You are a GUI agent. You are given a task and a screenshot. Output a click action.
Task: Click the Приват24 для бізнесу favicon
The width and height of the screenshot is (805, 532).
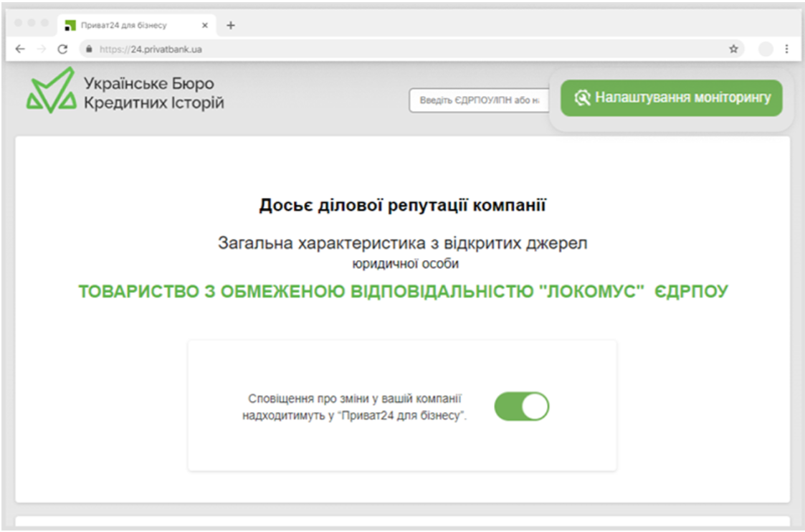click(x=69, y=24)
